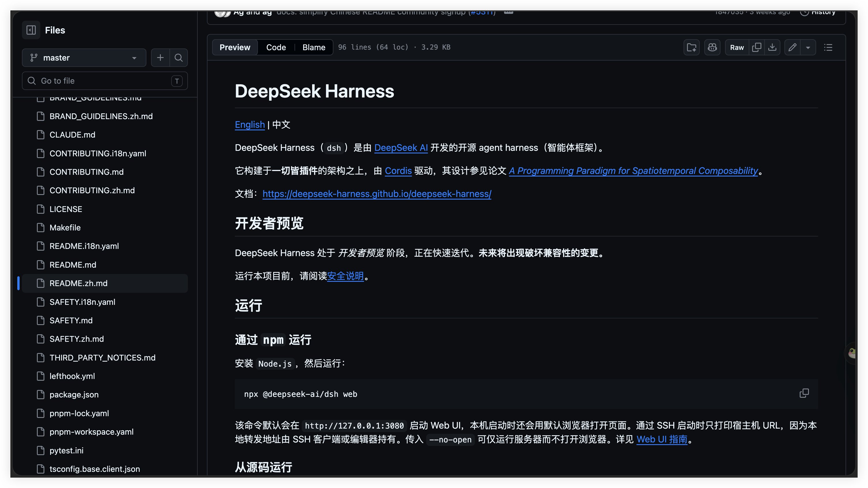Edit this file with pencil icon
Screen dimensions: 868x488
pos(792,47)
